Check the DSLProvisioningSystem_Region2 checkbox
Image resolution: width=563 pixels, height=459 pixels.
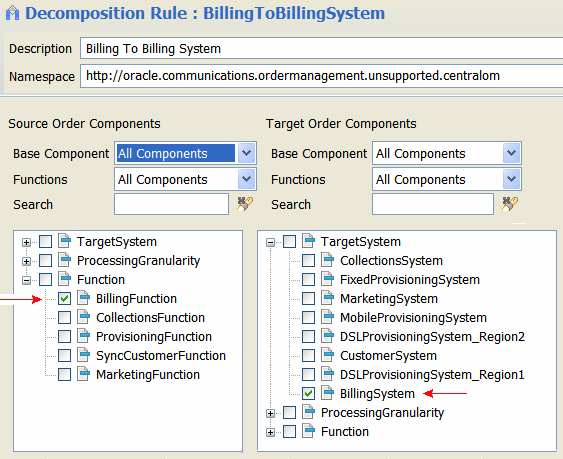click(x=308, y=337)
